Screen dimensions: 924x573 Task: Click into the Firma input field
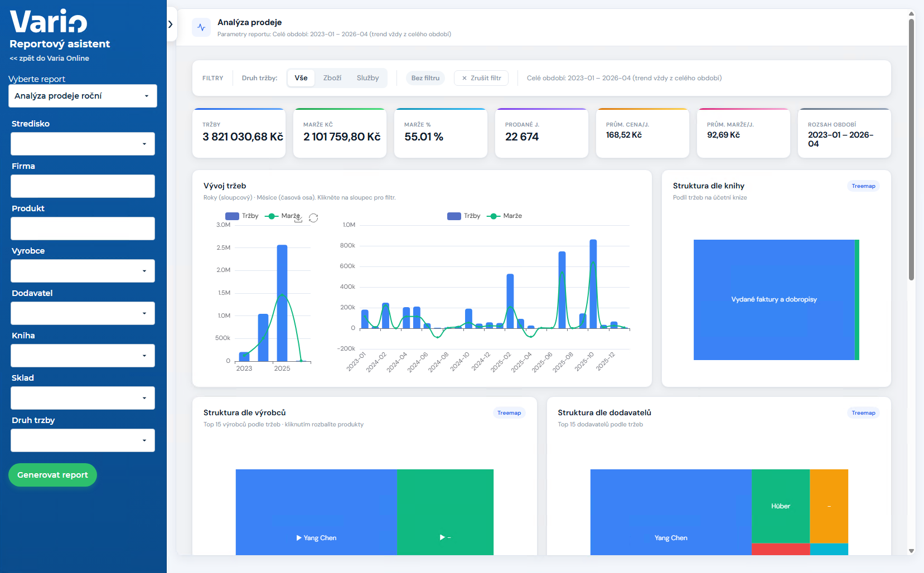(83, 186)
